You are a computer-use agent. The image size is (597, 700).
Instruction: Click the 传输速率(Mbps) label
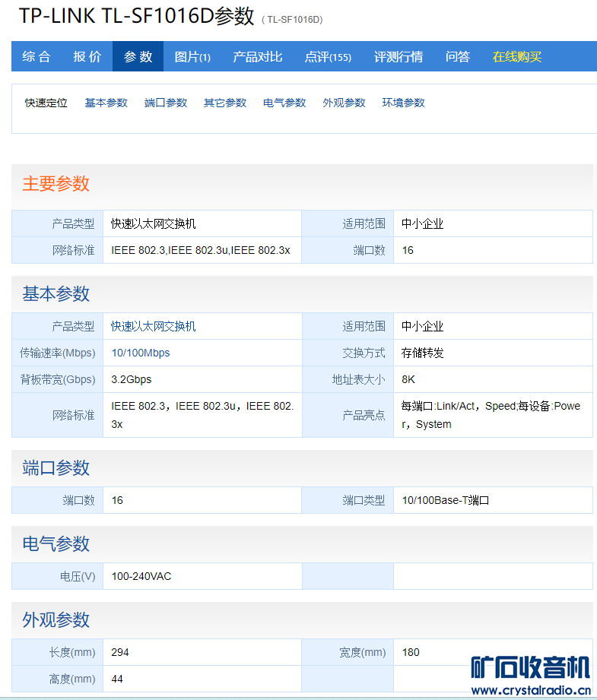pos(58,353)
